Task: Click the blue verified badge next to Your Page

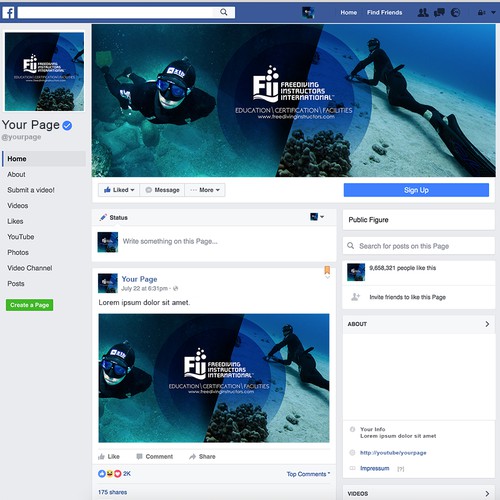Action: coord(67,125)
